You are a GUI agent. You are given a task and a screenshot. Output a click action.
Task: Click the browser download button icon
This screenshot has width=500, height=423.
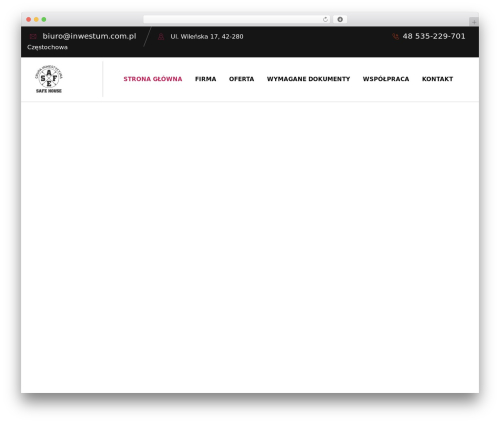pos(340,19)
